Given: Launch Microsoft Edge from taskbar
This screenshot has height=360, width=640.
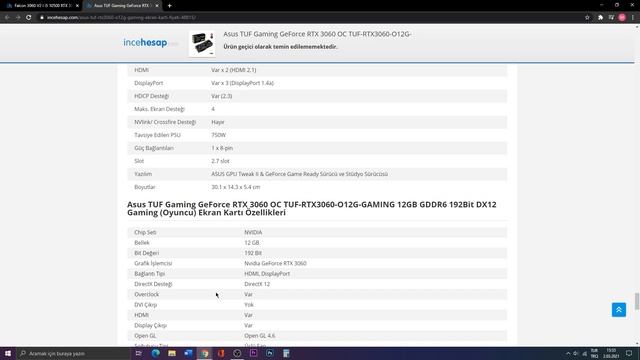Looking at the screenshot, I should coord(156,353).
